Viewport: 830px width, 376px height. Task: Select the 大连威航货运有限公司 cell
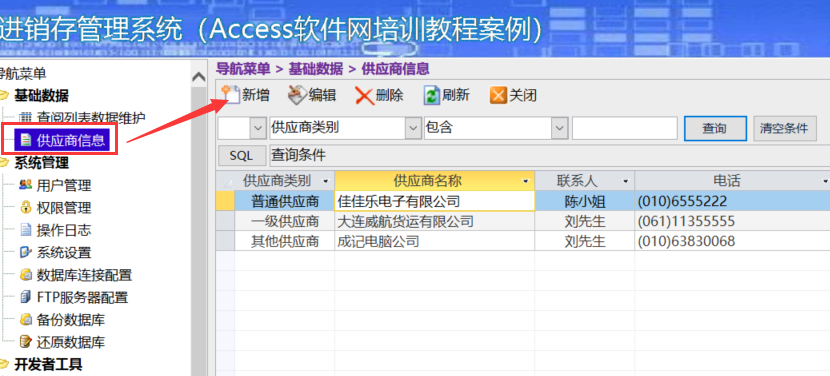coord(435,221)
